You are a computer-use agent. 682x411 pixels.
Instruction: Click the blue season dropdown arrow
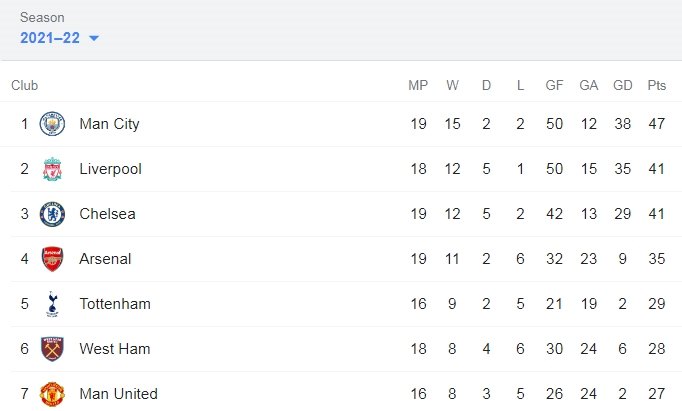(x=94, y=38)
